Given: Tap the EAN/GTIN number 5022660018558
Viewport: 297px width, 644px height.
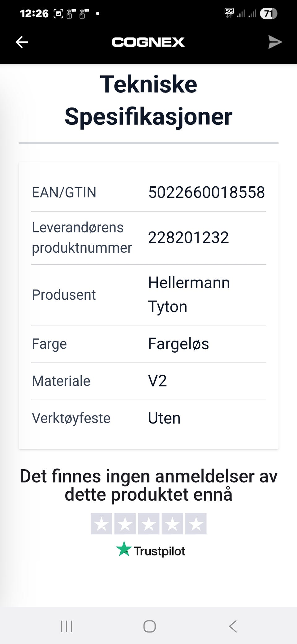Looking at the screenshot, I should click(206, 192).
